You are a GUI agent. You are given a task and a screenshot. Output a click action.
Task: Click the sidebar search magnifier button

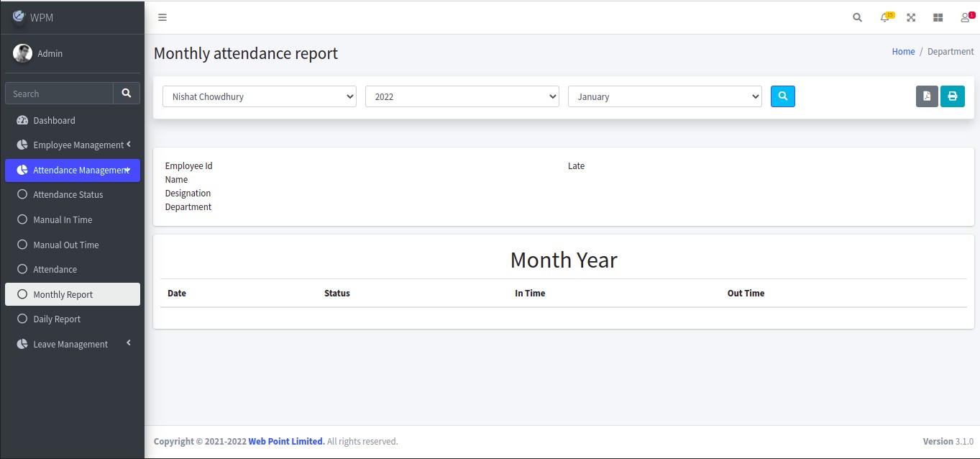tap(127, 94)
